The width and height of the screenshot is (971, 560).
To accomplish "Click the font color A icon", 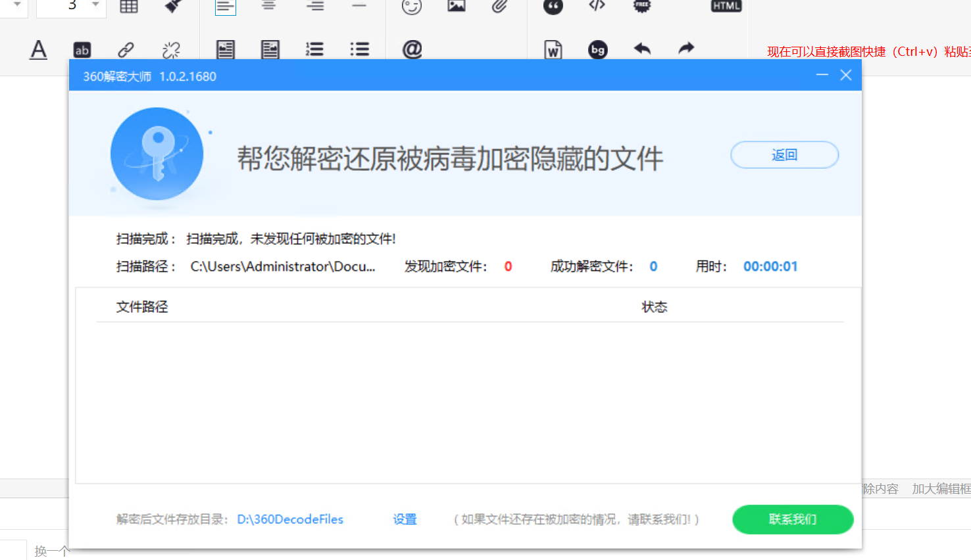I will click(x=39, y=49).
